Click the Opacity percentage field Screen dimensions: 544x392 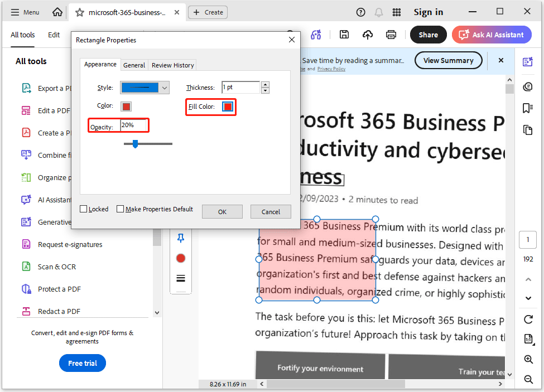tap(133, 125)
